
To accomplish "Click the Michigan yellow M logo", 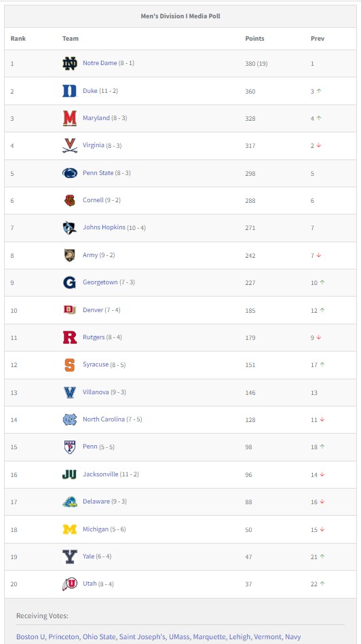I will pos(70,529).
